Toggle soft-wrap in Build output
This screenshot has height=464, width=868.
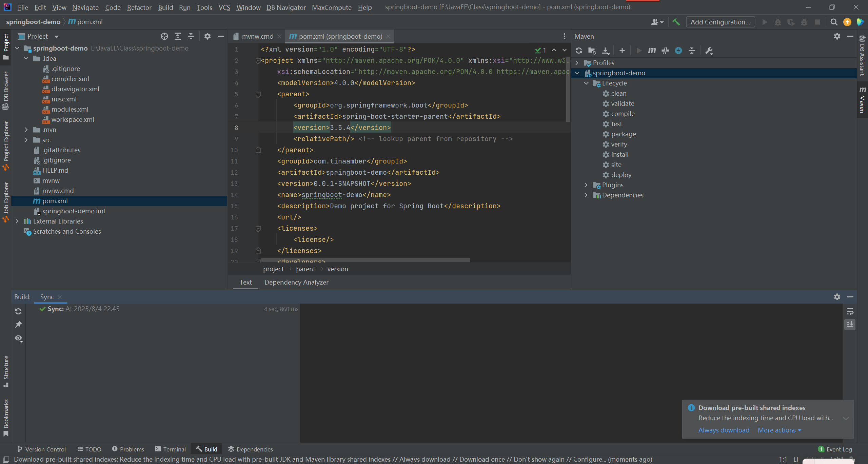(x=850, y=311)
